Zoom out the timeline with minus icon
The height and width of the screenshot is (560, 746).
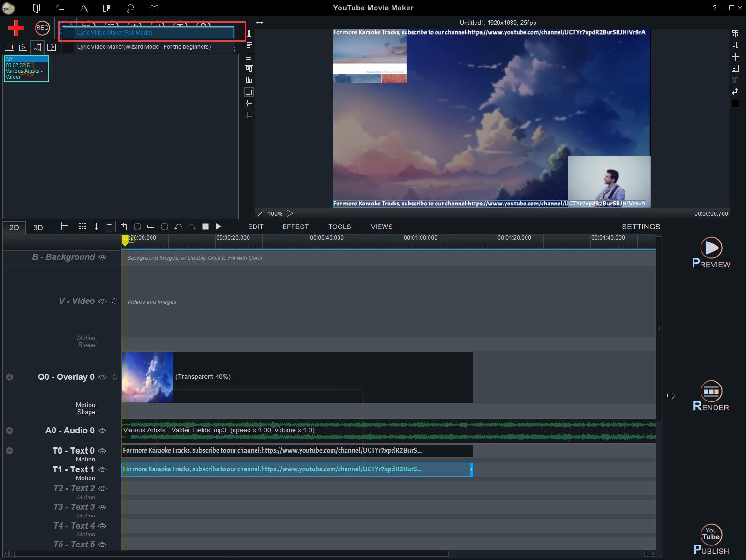coord(137,227)
